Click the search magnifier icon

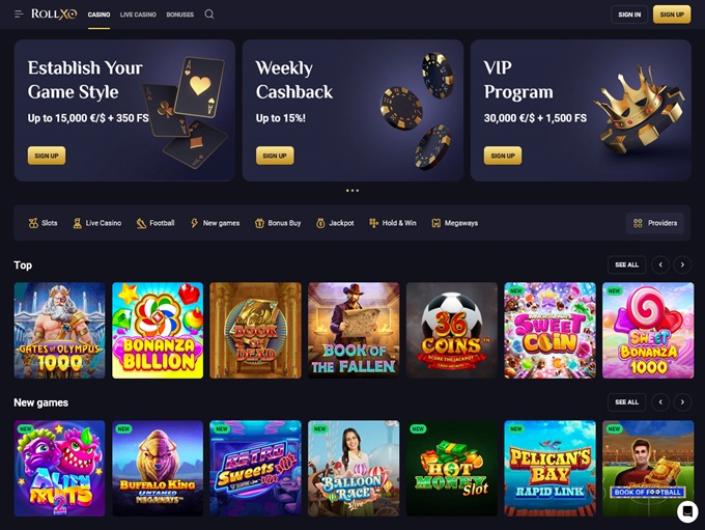[x=209, y=14]
